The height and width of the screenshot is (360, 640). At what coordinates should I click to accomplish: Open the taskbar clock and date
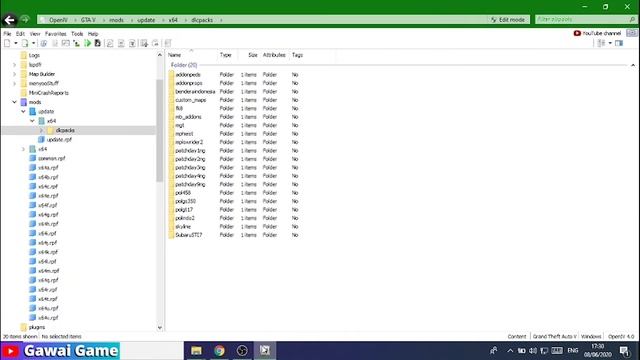598,351
